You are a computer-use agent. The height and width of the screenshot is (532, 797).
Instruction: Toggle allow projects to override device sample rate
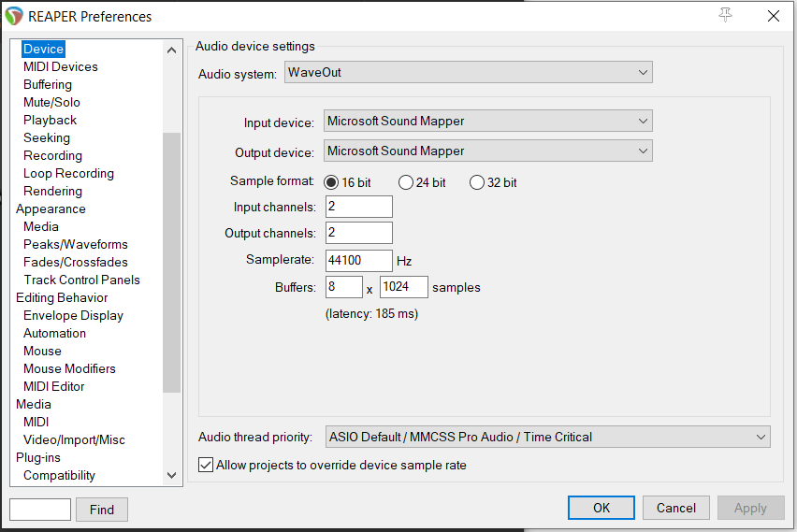pyautogui.click(x=332, y=465)
